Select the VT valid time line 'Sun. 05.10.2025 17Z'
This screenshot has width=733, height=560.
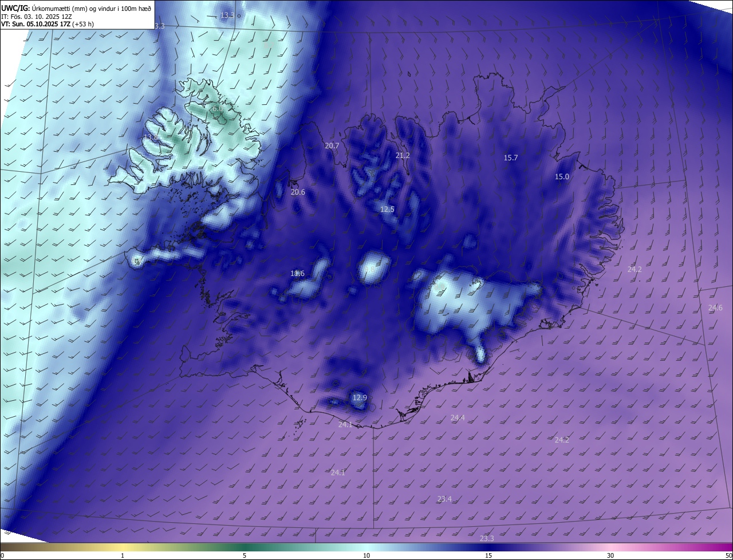click(41, 24)
